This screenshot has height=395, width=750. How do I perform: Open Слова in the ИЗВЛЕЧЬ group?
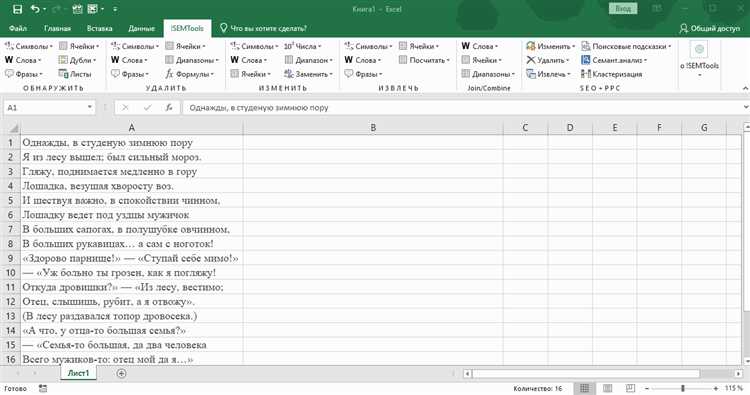coord(363,60)
